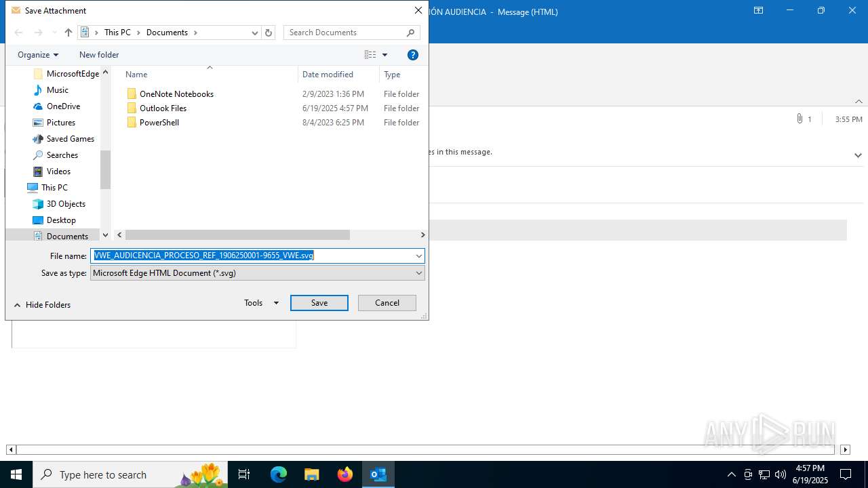Expand message header chevron in Outlook
Screen dimensions: 868x488
(x=858, y=155)
